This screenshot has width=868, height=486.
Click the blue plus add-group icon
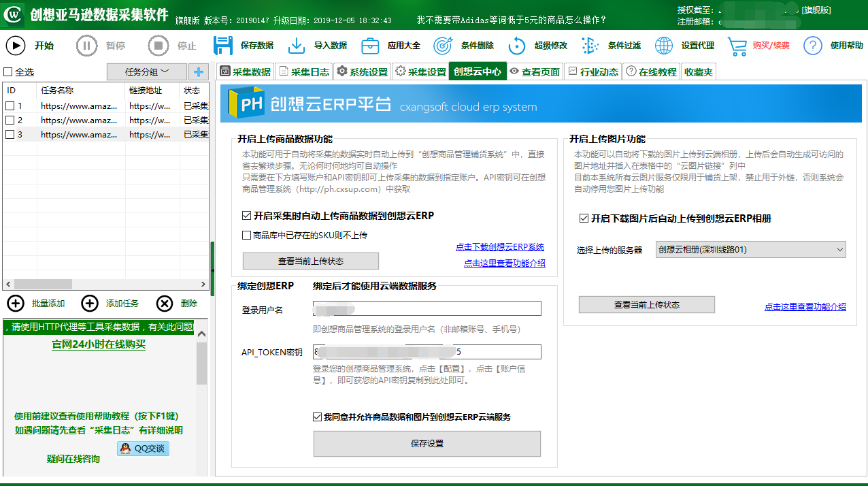[199, 71]
